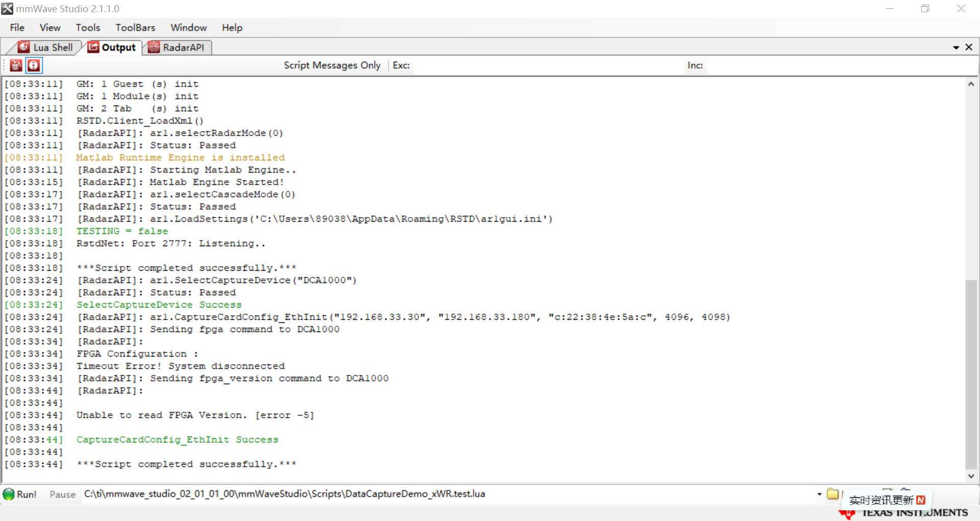980x521 pixels.
Task: Click the clear output trash icon
Action: click(x=16, y=65)
